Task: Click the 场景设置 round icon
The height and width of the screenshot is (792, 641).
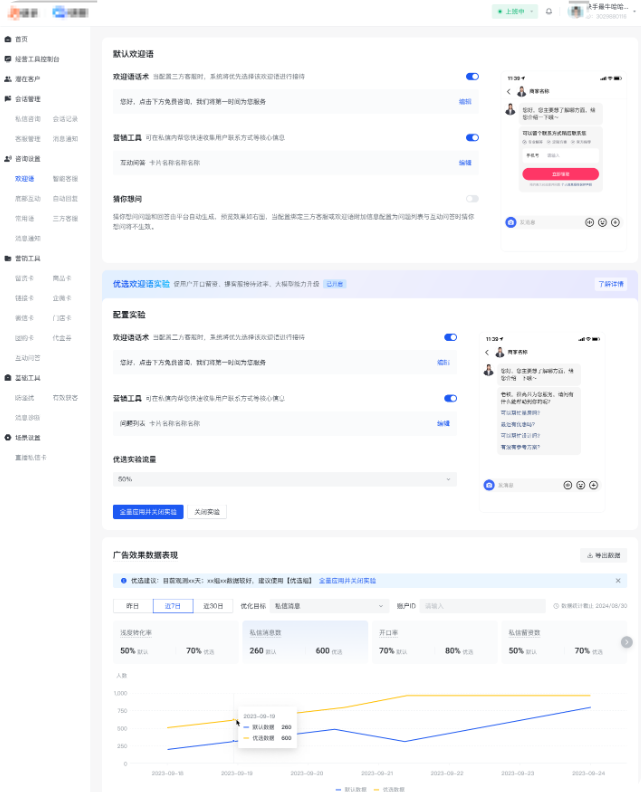Action: coord(8,437)
